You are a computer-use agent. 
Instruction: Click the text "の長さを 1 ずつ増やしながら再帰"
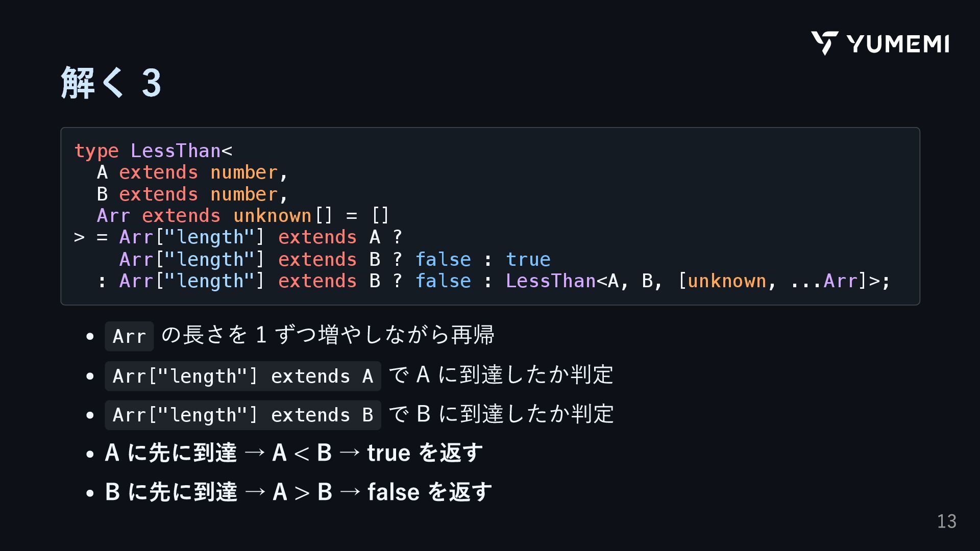(328, 335)
